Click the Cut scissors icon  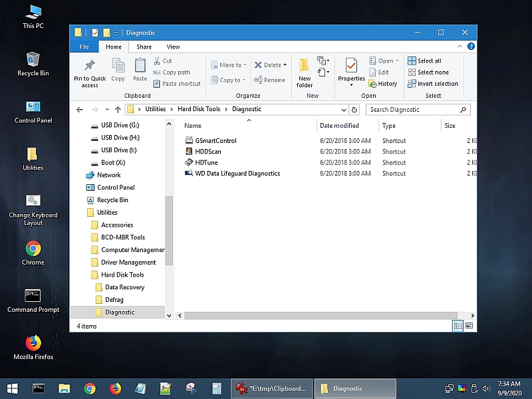tap(157, 61)
